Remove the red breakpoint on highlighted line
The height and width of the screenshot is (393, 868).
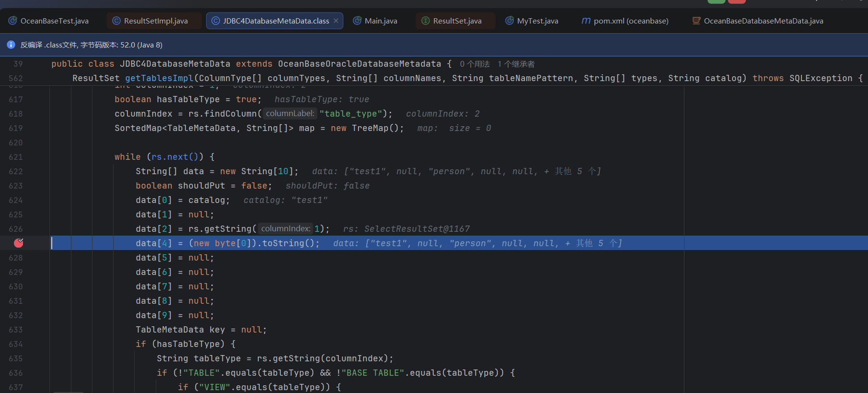point(19,243)
